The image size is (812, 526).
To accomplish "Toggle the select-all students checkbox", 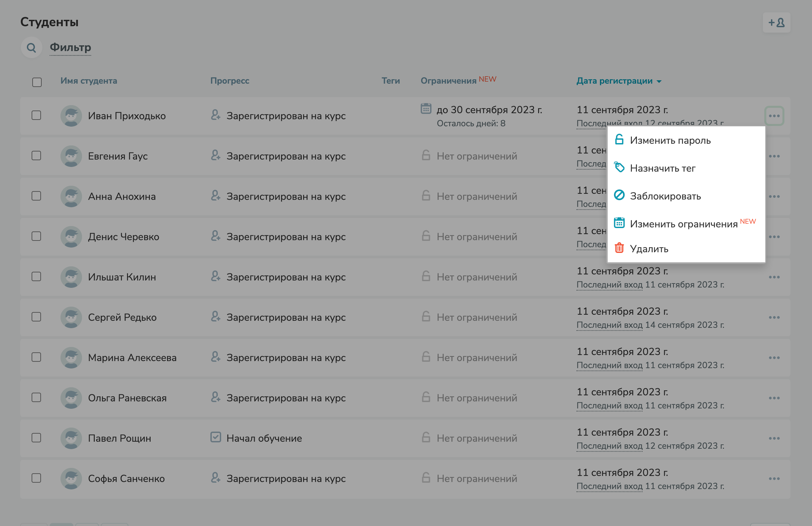I will tap(37, 82).
